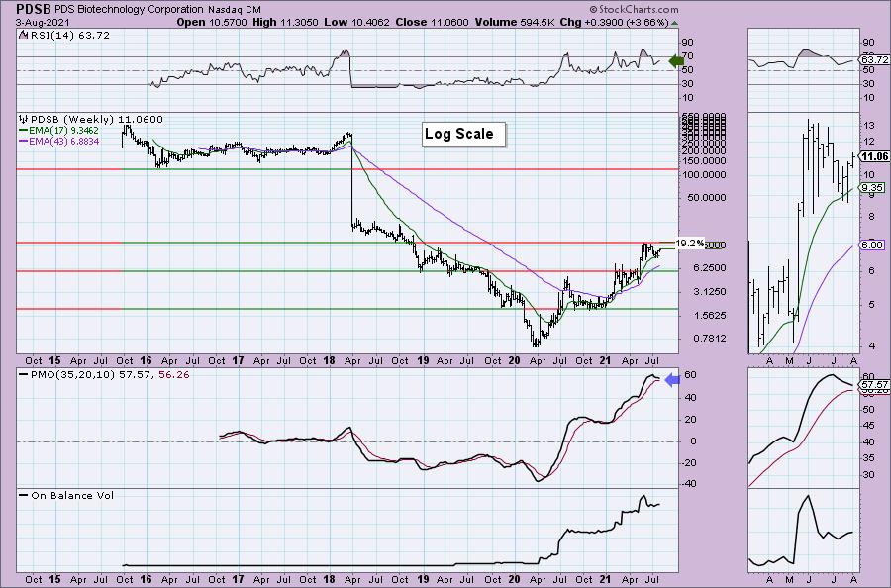Click the '11.06' price tag in the zoom panel
The width and height of the screenshot is (891, 588).
tap(874, 156)
